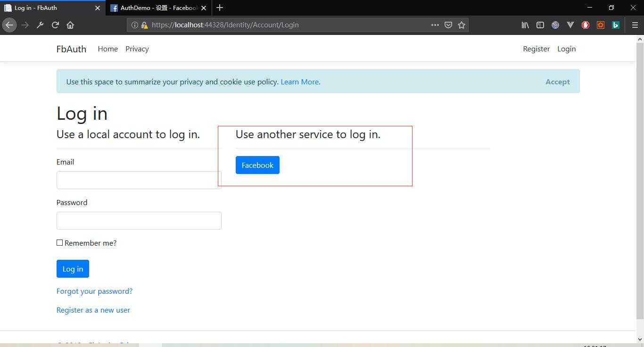Log in with the Facebook button
The width and height of the screenshot is (644, 347).
click(257, 165)
